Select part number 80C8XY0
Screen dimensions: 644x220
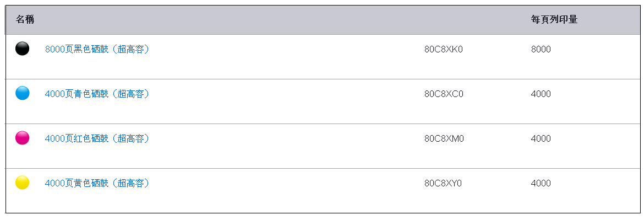pos(443,183)
